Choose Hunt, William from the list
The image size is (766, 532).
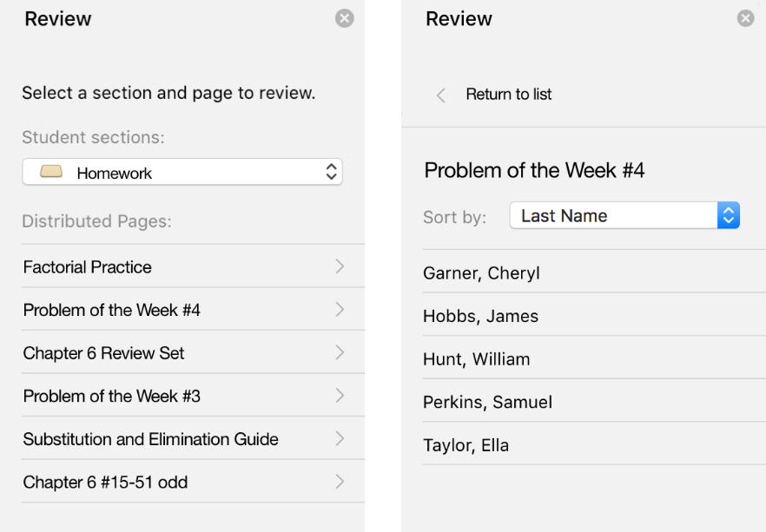pos(476,359)
